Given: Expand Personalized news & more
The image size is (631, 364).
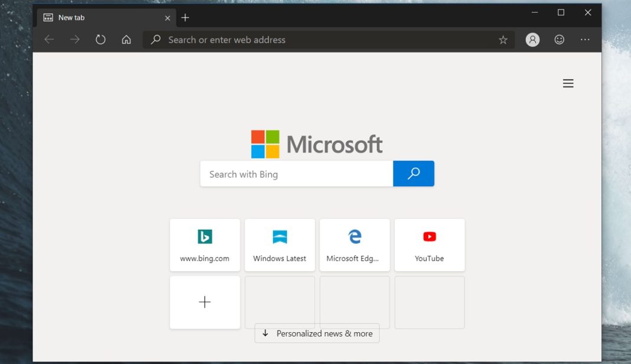Looking at the screenshot, I should (x=317, y=333).
